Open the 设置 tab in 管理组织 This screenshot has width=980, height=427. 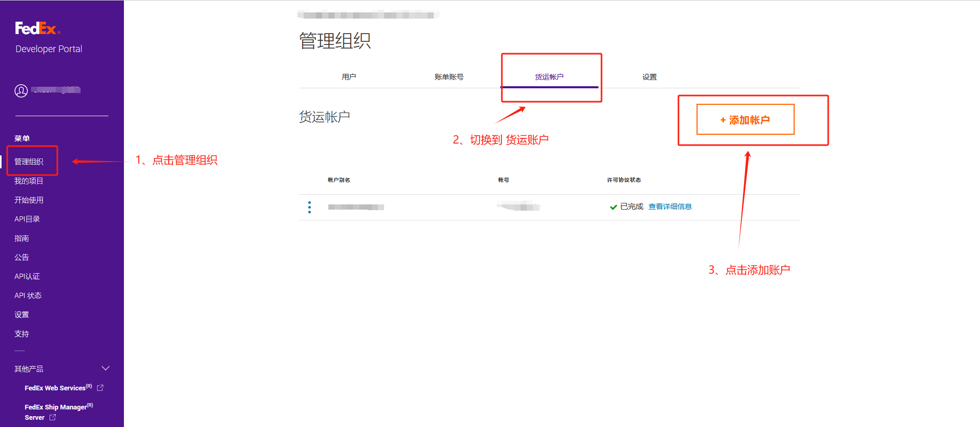click(649, 77)
